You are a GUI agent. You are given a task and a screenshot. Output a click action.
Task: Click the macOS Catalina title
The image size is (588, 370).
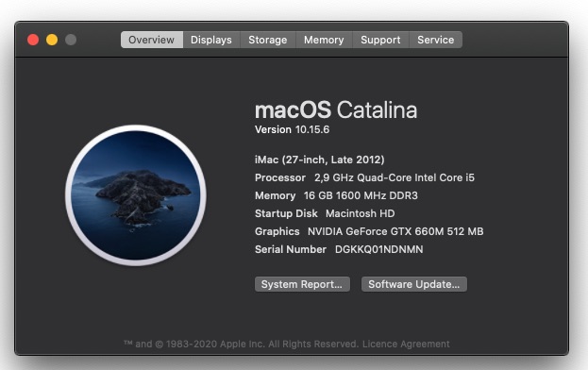336,110
